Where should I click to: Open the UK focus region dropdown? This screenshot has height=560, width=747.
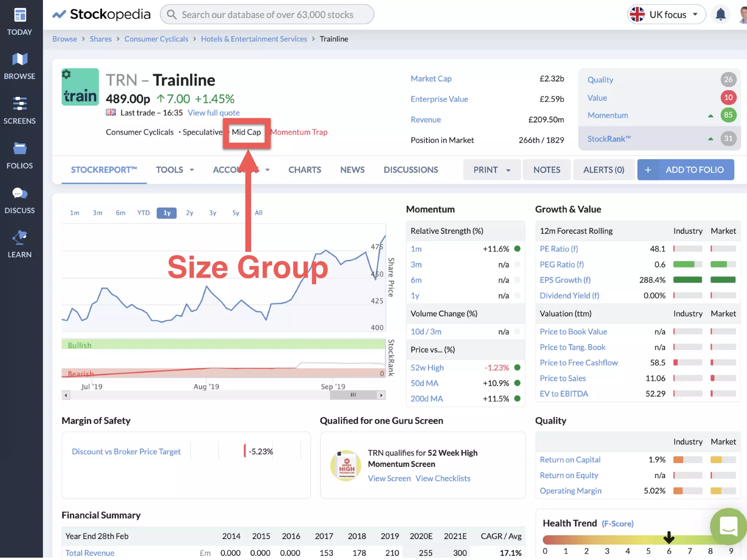666,15
